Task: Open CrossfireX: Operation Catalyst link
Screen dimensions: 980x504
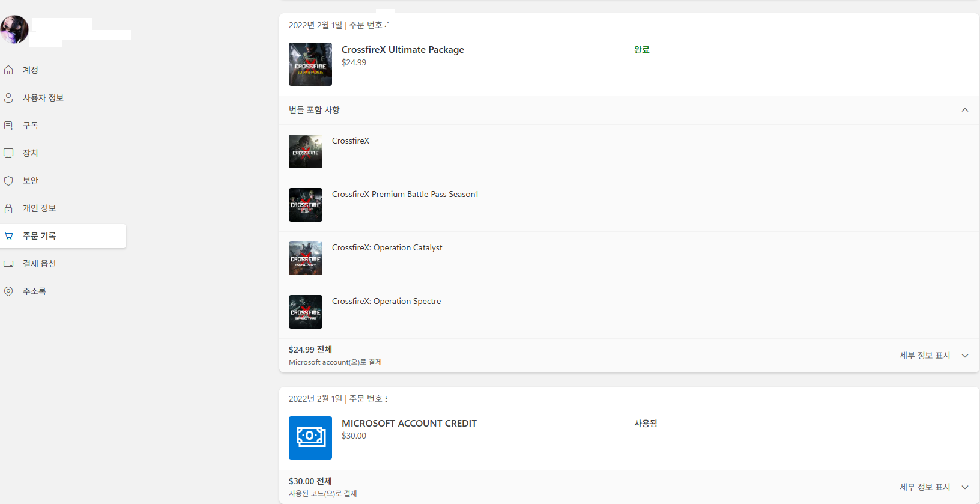Action: [x=387, y=247]
